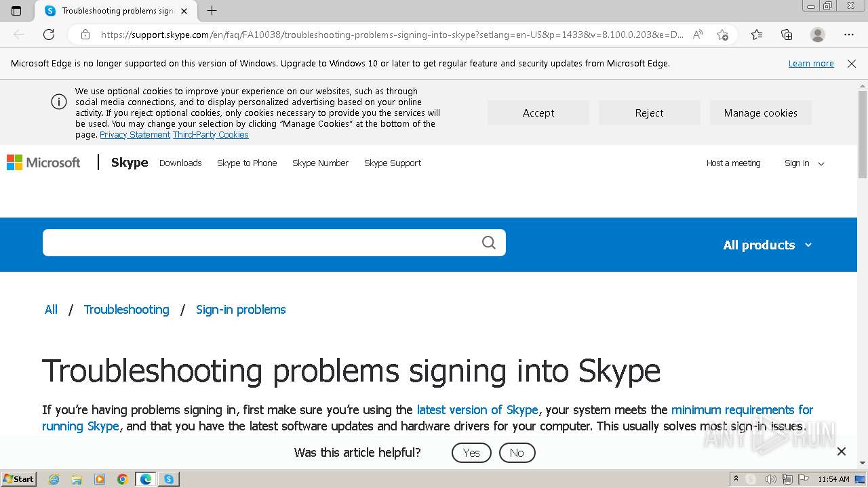This screenshot has height=488, width=868.
Task: Click the Edge profile avatar icon
Action: (x=818, y=35)
